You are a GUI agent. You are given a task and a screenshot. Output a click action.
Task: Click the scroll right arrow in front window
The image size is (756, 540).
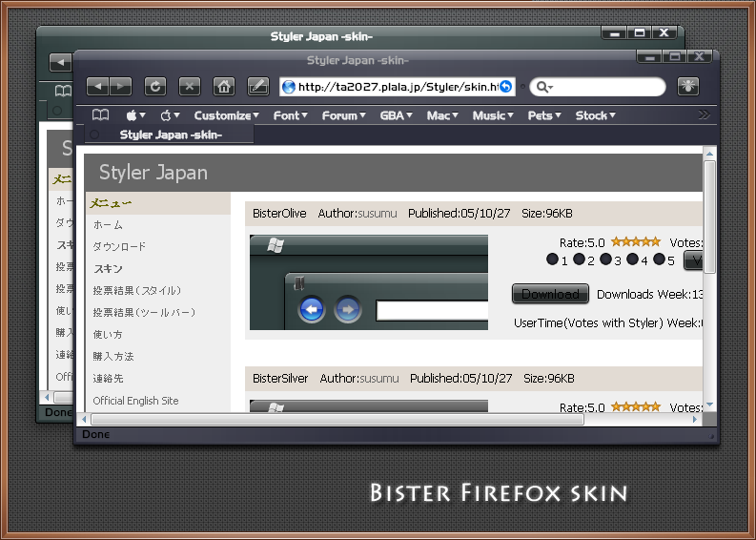point(695,420)
